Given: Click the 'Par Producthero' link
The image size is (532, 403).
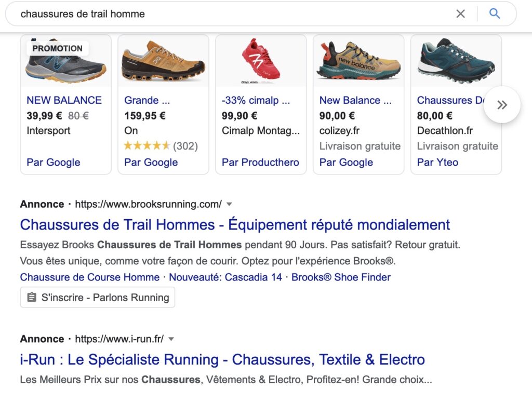Looking at the screenshot, I should click(260, 163).
